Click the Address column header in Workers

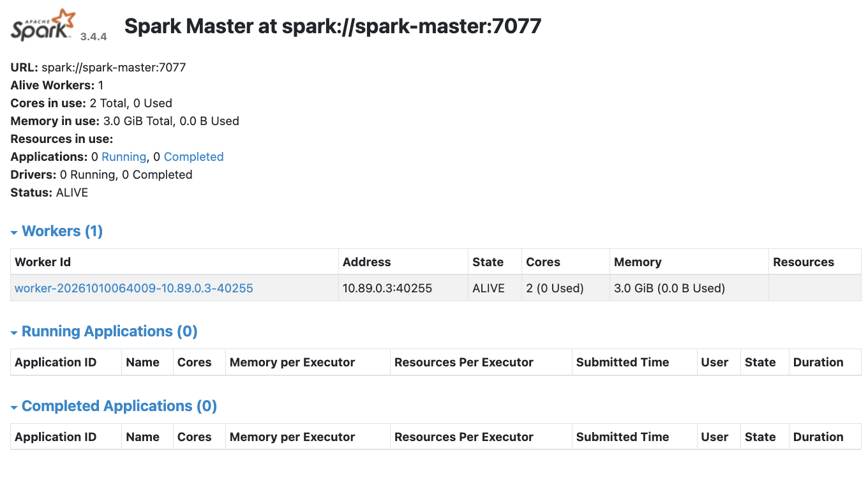tap(403, 262)
